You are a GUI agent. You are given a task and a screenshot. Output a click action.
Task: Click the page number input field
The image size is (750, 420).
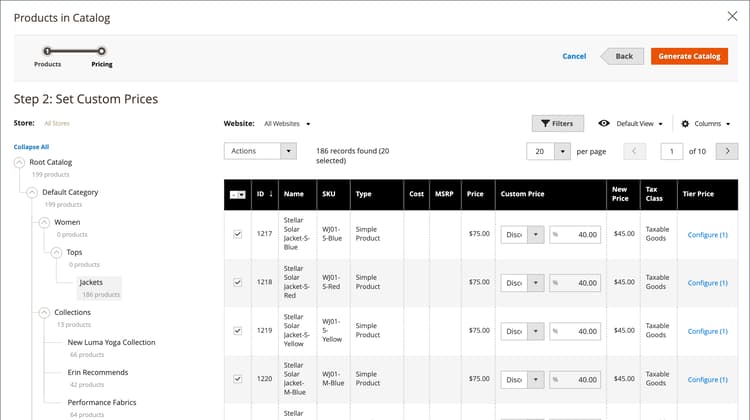tap(672, 151)
